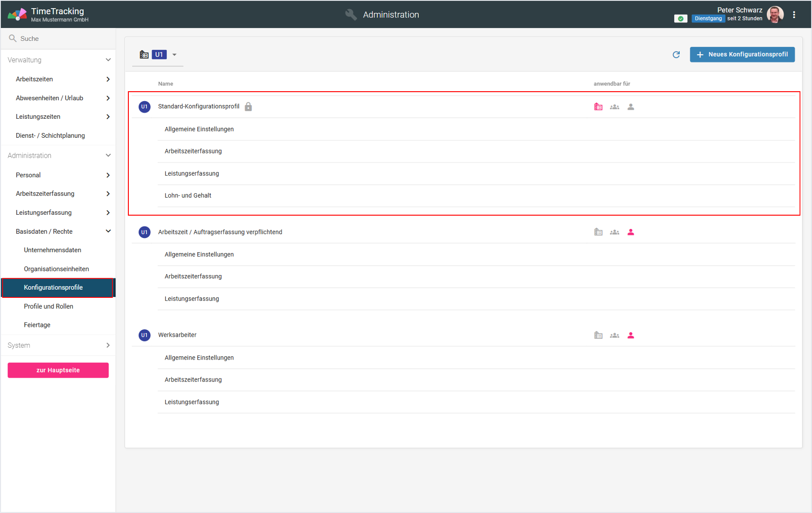
Task: Click the person icon for Arbeitszeit / Auftragserfassung verpflichtend
Action: point(630,232)
